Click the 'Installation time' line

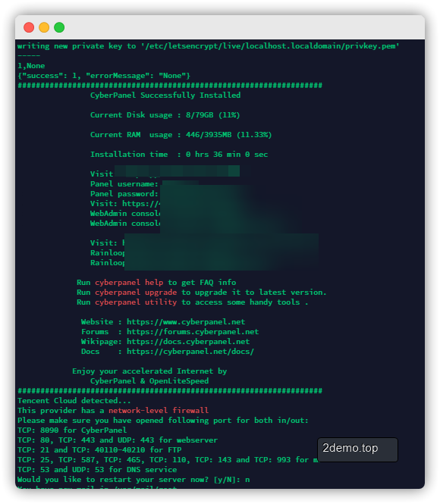(179, 155)
